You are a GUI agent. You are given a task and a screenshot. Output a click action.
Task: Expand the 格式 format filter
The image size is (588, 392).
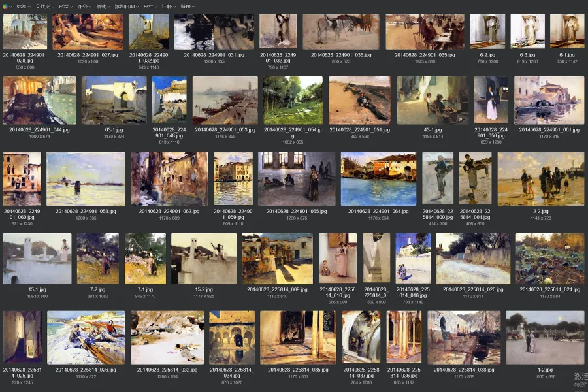[103, 6]
